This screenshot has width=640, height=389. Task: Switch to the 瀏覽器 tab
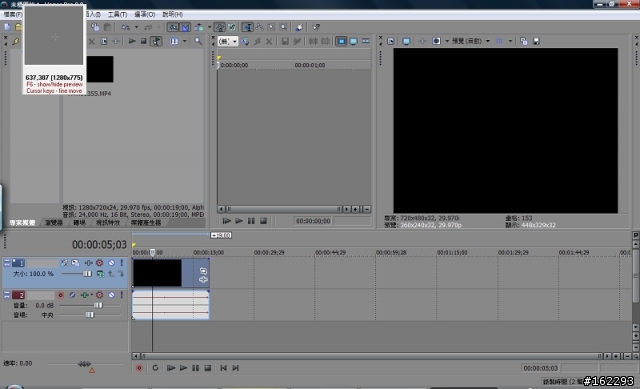click(x=54, y=223)
